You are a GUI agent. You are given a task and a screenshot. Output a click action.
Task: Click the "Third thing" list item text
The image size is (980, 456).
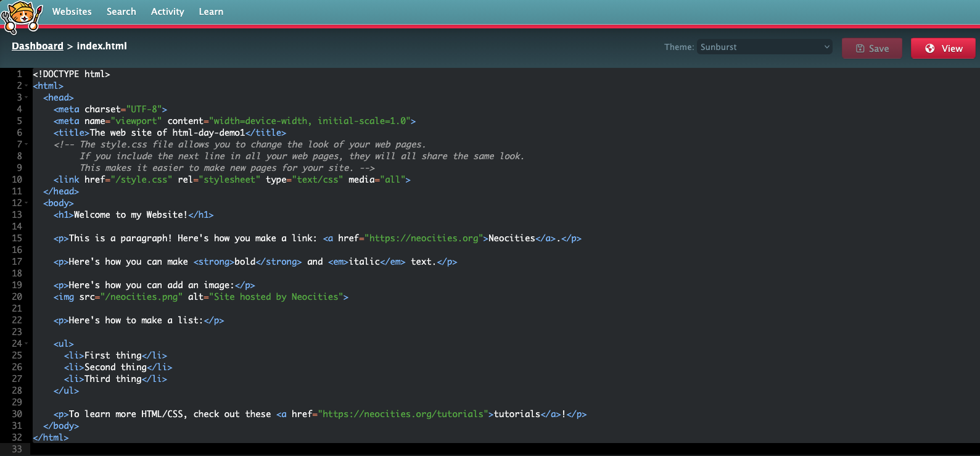(x=113, y=379)
